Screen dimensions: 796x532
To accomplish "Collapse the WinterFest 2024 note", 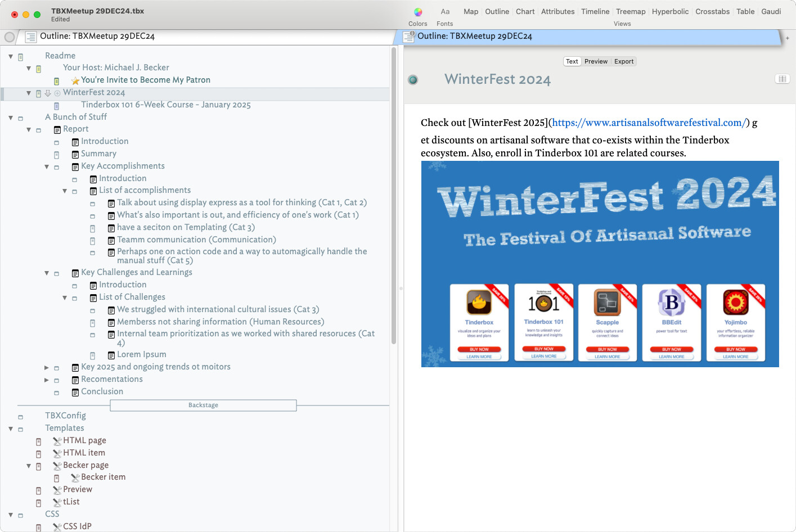I will (x=29, y=93).
